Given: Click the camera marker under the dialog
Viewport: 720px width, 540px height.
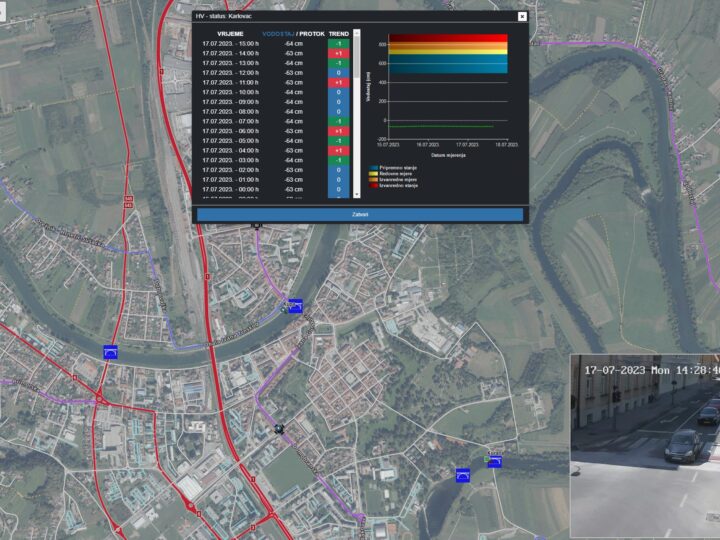Looking at the screenshot, I should pos(258,227).
